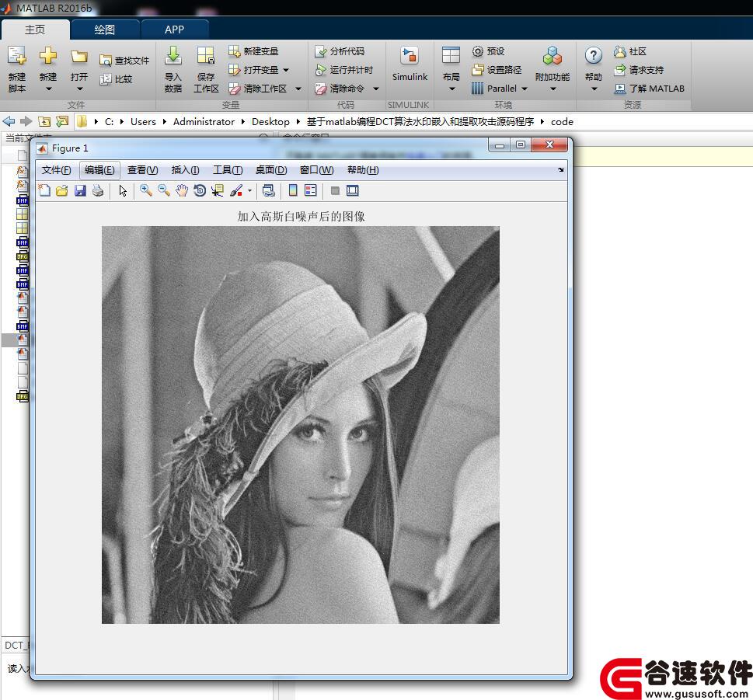Switch to the APP ribbon tab

click(174, 30)
